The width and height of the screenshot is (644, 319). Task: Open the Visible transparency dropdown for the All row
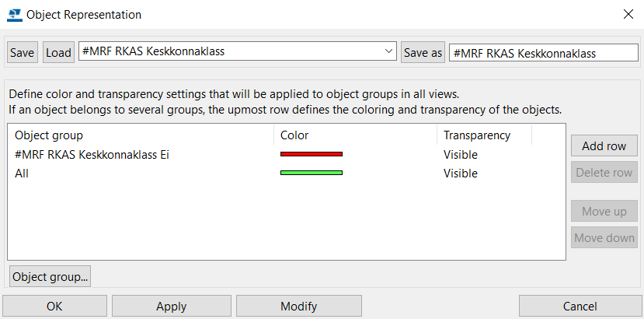pos(461,174)
